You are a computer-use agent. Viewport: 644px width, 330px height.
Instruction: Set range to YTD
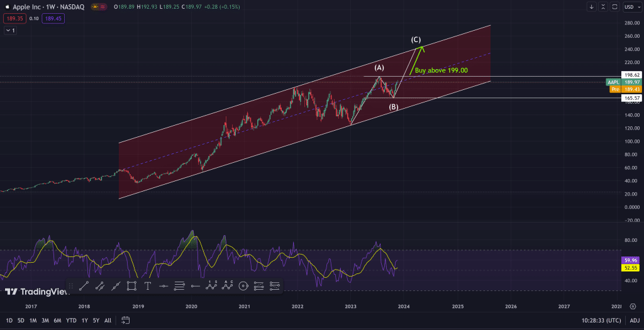tap(71, 320)
